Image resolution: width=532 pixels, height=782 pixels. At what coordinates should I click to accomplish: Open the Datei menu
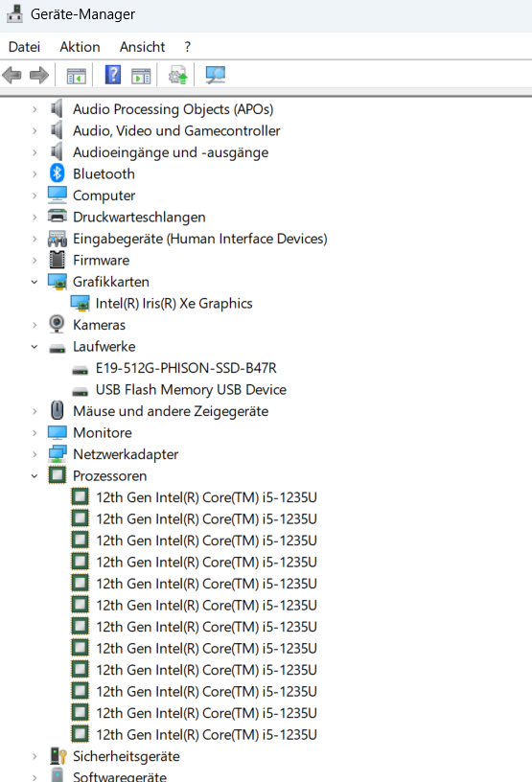pyautogui.click(x=24, y=47)
